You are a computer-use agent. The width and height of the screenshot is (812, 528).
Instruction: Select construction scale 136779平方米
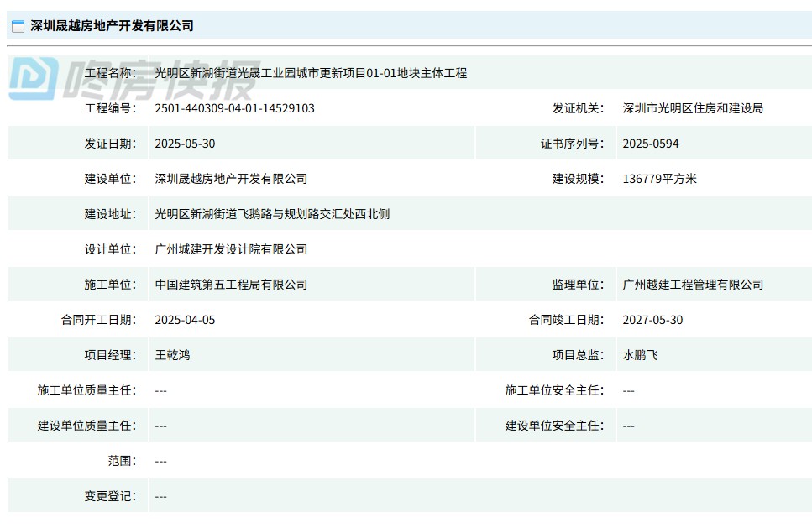pyautogui.click(x=660, y=179)
